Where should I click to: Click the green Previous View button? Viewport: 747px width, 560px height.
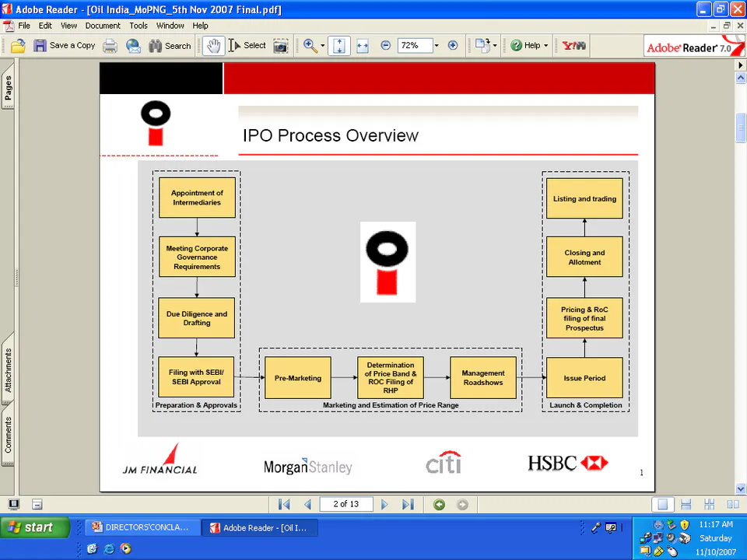point(439,504)
